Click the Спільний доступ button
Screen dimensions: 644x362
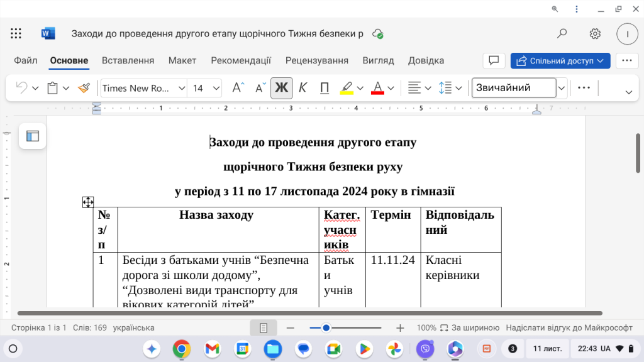(x=560, y=60)
